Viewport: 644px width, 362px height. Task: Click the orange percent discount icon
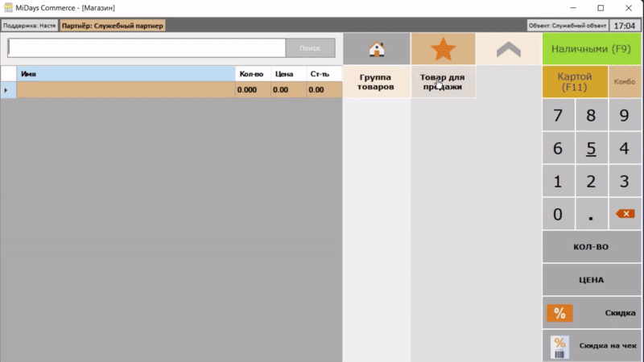pos(559,313)
